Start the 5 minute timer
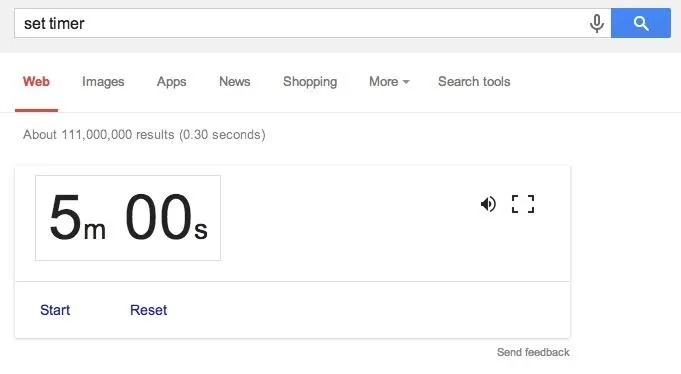The image size is (681, 374). [x=55, y=310]
